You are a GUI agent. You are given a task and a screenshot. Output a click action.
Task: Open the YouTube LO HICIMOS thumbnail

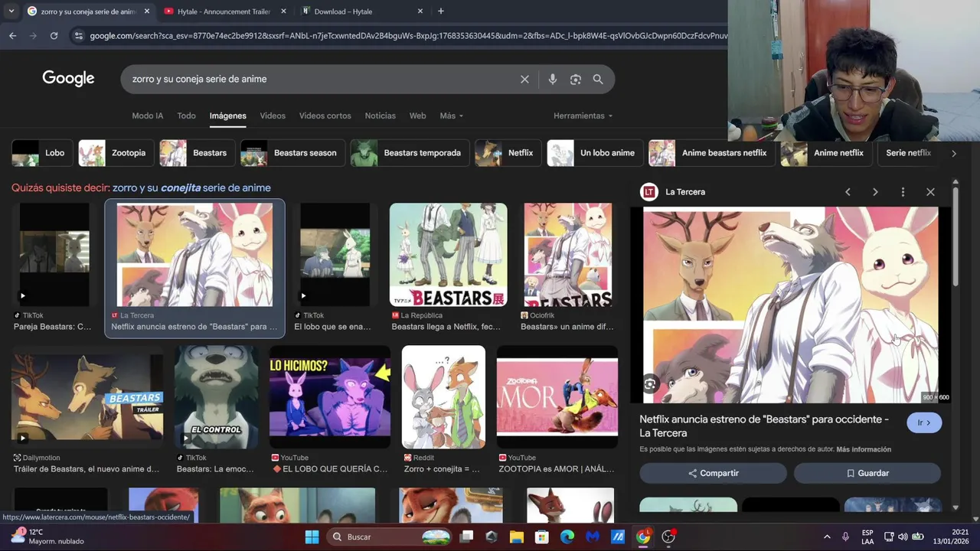coord(330,397)
